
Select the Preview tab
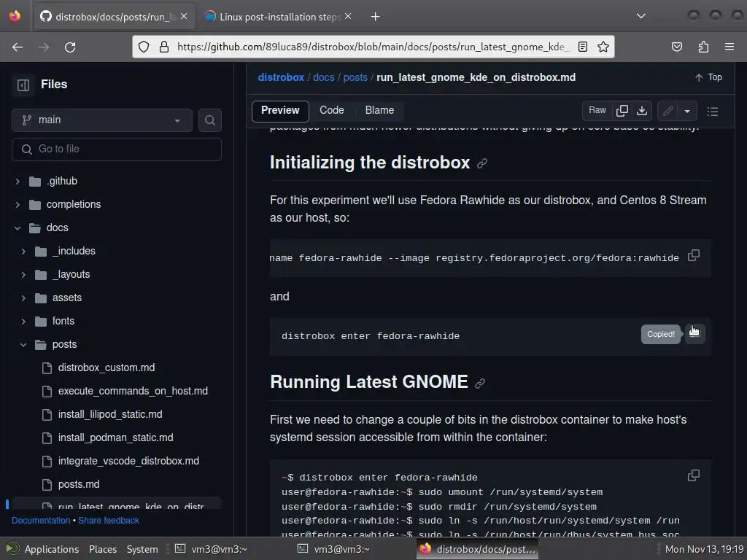(x=280, y=111)
